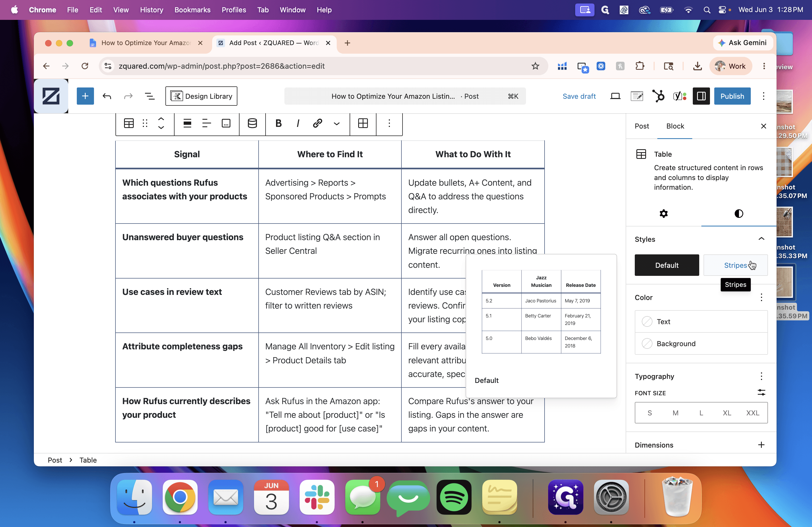Image resolution: width=812 pixels, height=527 pixels.
Task: Open the Design Library
Action: point(201,96)
